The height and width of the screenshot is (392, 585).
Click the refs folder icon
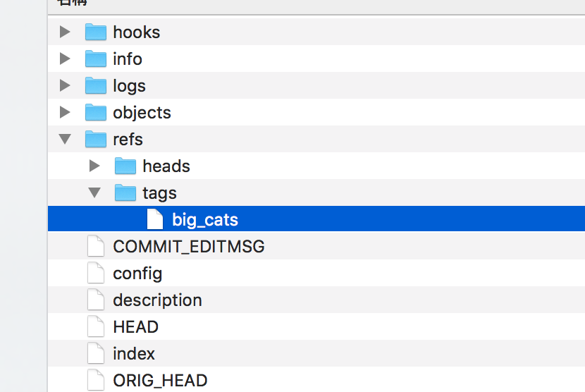tap(95, 140)
